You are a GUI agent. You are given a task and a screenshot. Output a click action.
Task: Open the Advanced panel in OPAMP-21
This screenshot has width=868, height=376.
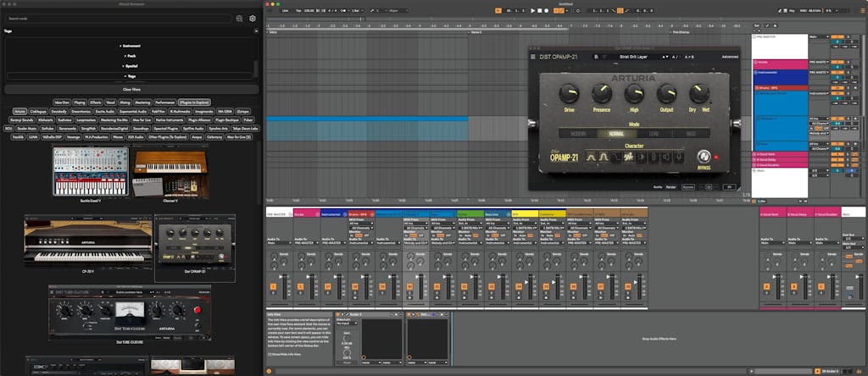(x=729, y=57)
